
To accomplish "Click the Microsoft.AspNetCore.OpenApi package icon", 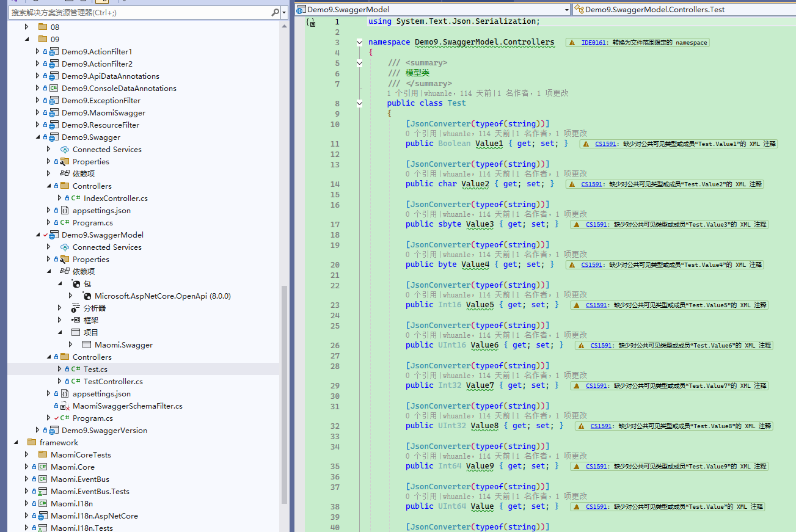I will [x=87, y=296].
